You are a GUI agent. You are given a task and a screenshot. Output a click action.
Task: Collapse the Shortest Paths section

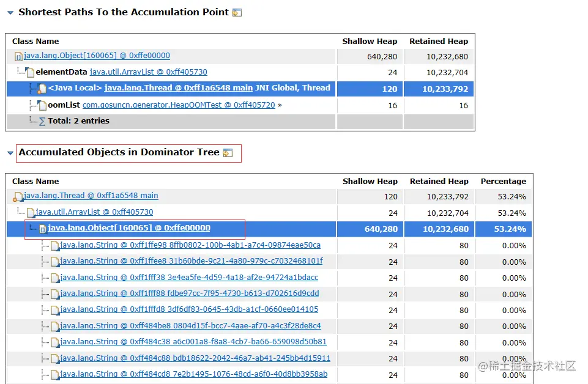click(x=10, y=12)
